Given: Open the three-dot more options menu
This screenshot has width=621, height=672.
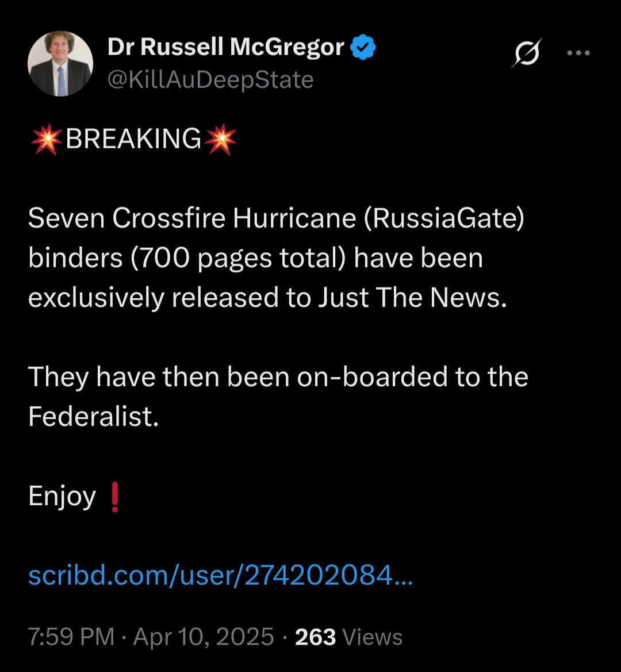Looking at the screenshot, I should click(x=578, y=53).
